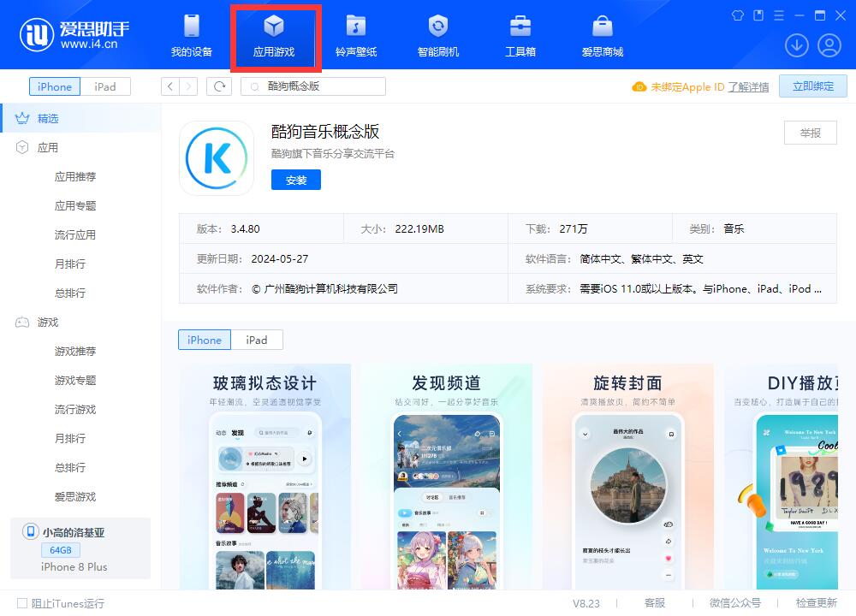856x616 pixels.
Task: Click the 64GB storage badge
Action: click(x=61, y=550)
